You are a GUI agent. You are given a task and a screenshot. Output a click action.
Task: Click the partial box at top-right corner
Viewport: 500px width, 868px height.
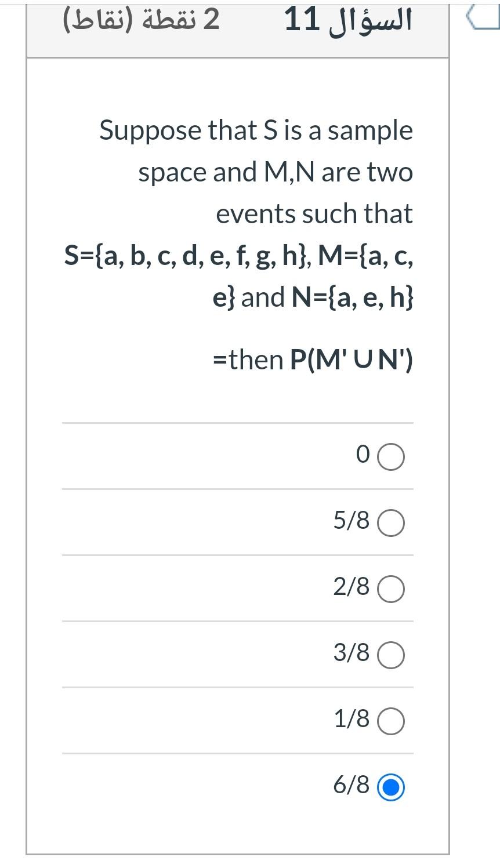[483, 19]
